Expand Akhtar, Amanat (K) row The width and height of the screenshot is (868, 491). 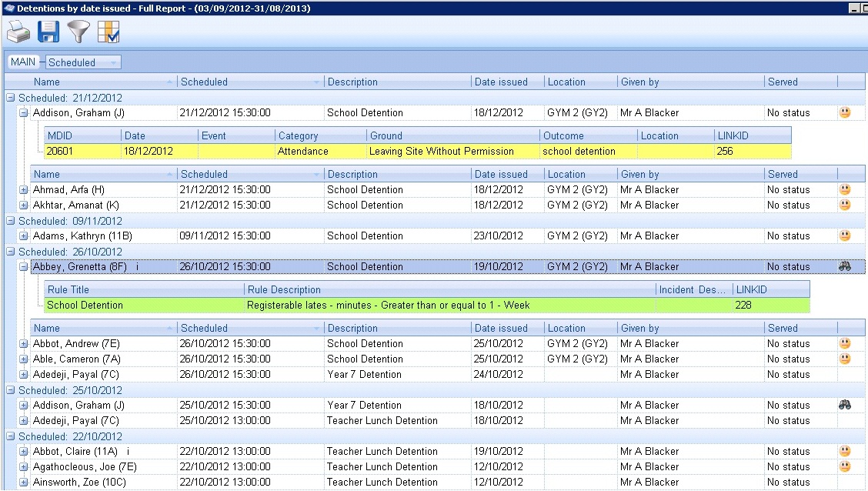23,205
